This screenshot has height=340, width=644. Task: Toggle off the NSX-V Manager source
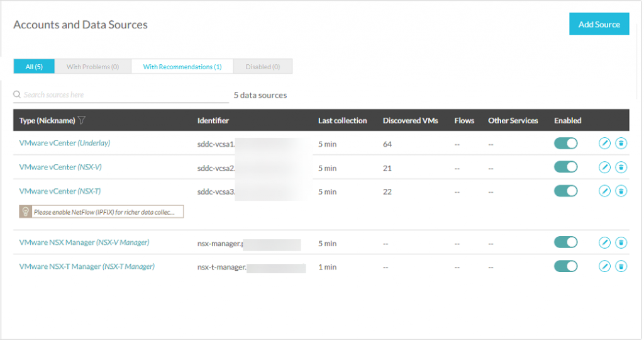565,242
